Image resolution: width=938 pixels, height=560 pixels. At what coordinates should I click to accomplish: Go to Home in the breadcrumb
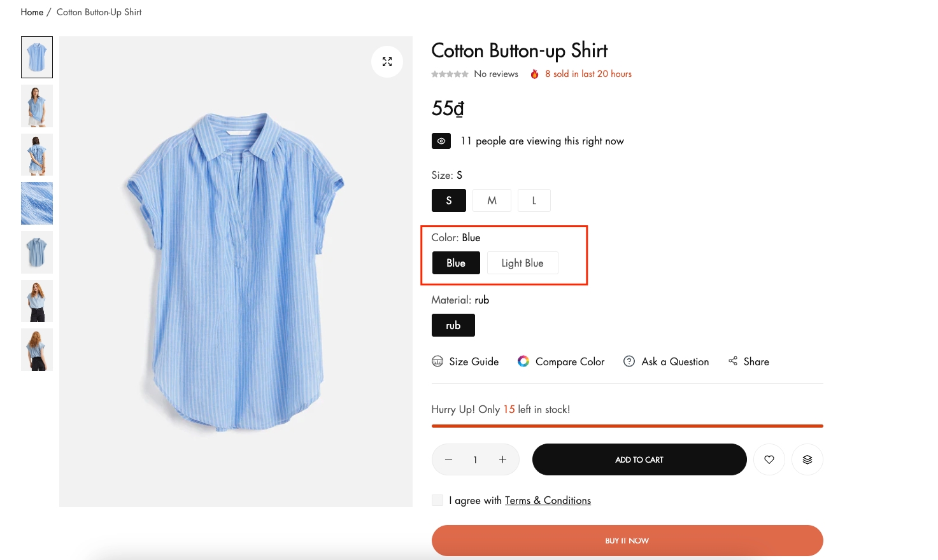(x=32, y=12)
